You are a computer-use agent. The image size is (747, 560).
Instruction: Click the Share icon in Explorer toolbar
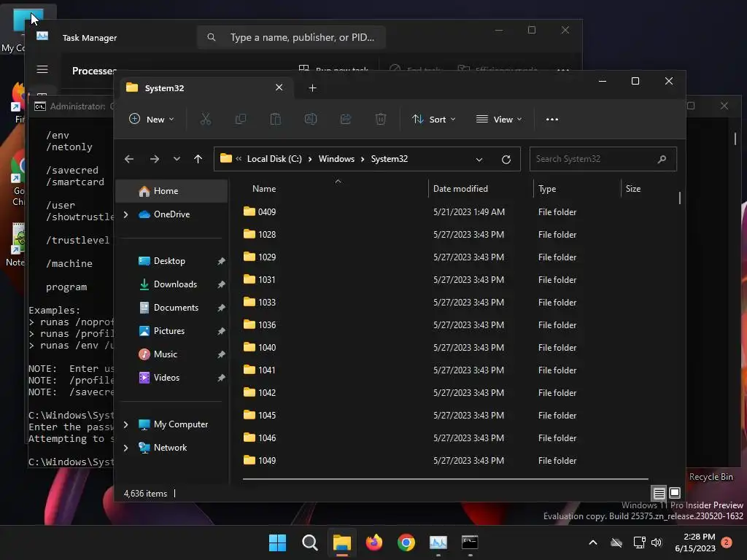345,119
